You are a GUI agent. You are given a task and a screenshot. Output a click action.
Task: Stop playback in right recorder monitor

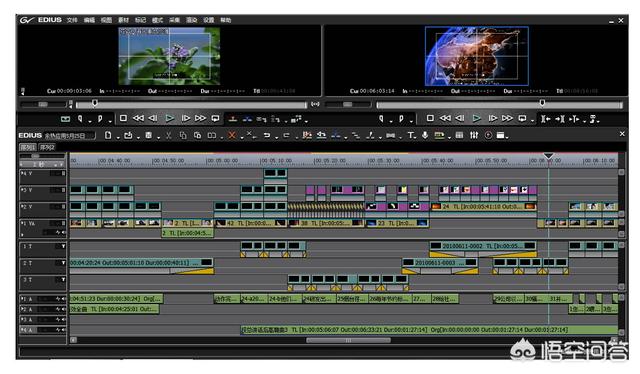tap(430, 118)
